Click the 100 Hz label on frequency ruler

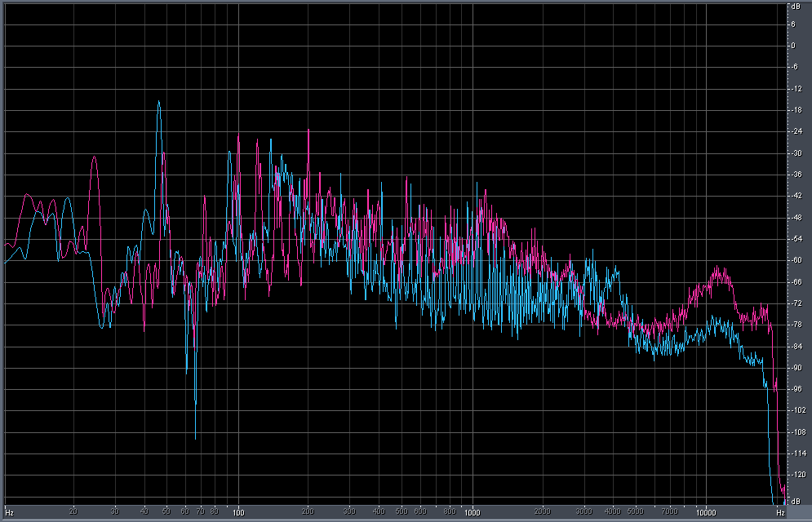click(238, 513)
